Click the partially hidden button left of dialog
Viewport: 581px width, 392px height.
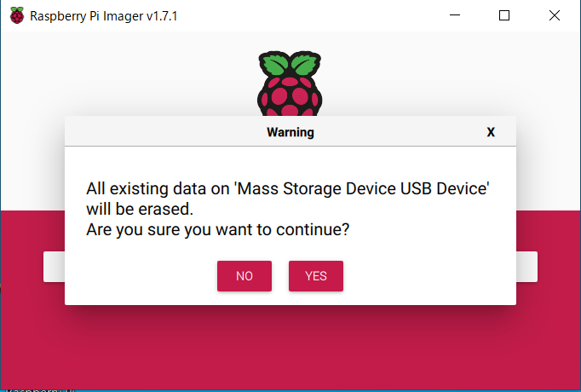pos(55,267)
